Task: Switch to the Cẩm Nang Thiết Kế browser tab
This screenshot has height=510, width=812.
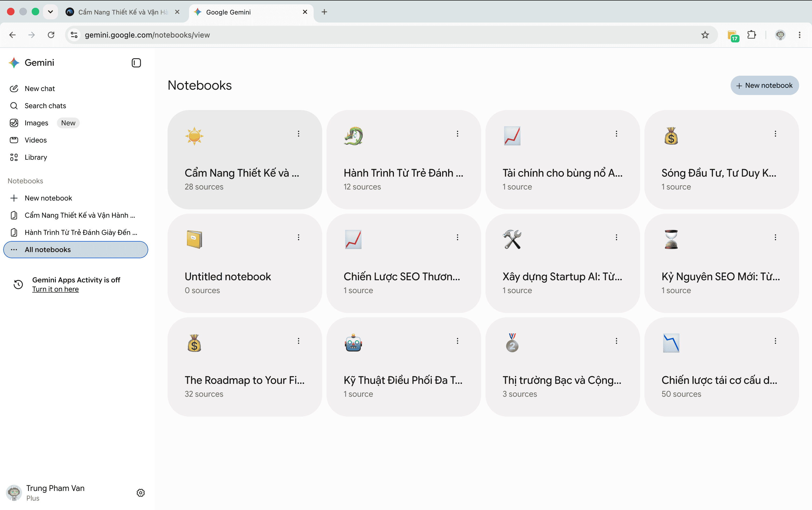Action: (123, 12)
